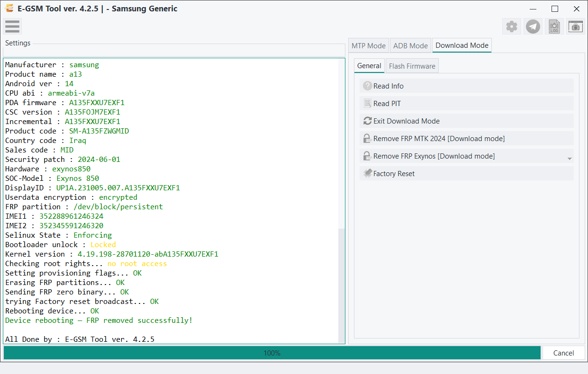Click the Security patch date 2024-06-01
Image resolution: width=588 pixels, height=374 pixels.
coord(99,160)
